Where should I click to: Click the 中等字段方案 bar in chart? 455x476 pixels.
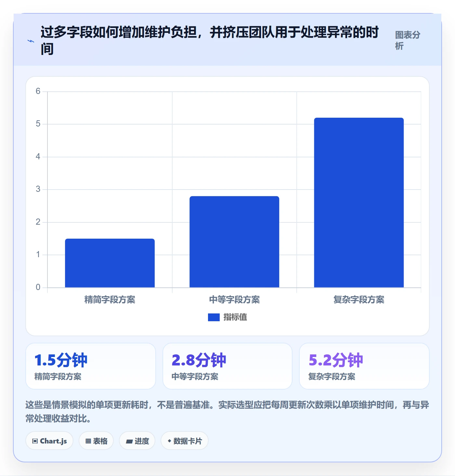click(x=234, y=242)
